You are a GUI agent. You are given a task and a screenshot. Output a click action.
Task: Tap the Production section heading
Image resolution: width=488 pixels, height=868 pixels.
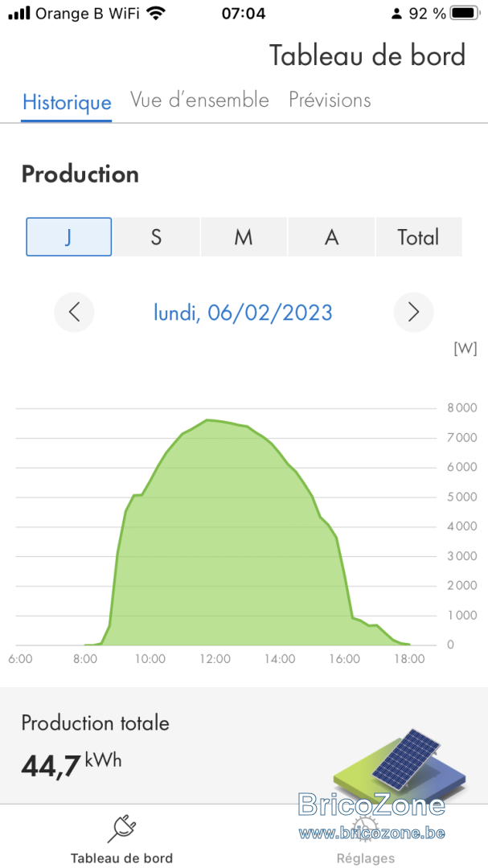(x=80, y=174)
